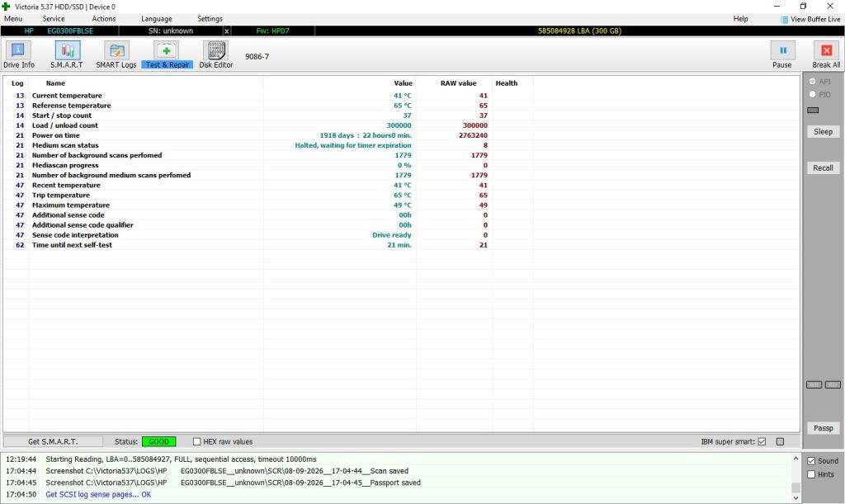Go to Test & Repair
Viewport: 845px width, 504px height.
167,55
